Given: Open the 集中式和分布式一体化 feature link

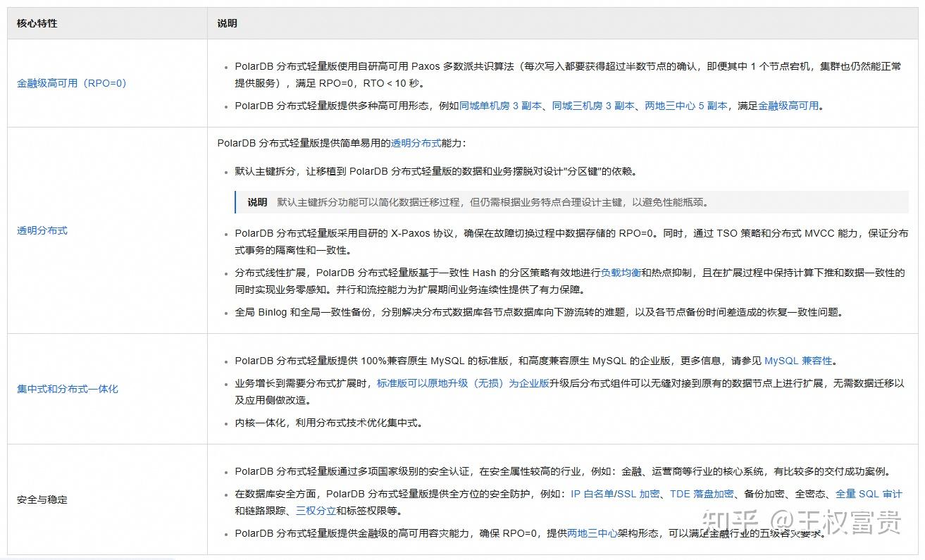Looking at the screenshot, I should (x=67, y=388).
